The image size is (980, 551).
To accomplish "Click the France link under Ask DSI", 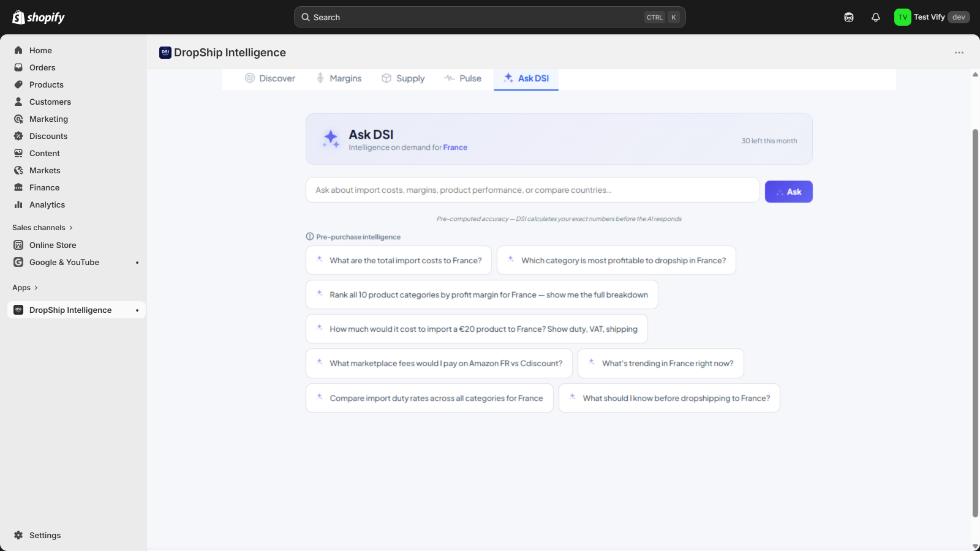I will [455, 148].
